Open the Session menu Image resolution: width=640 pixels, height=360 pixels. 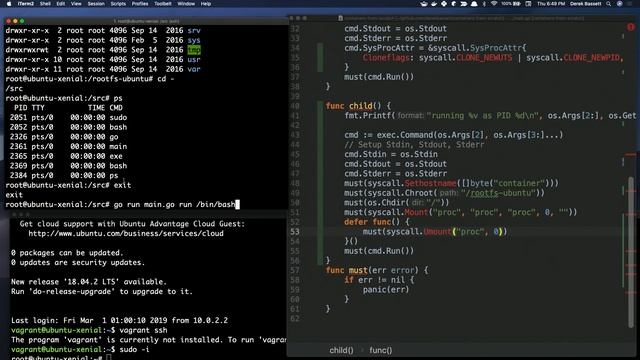pos(96,4)
